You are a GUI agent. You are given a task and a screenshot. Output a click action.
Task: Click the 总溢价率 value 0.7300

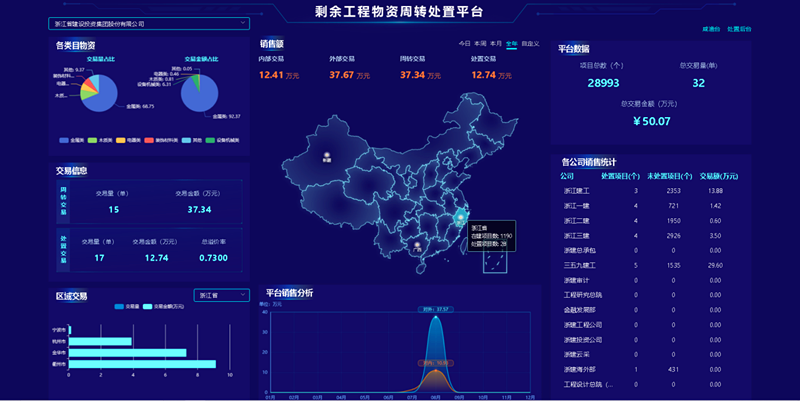[213, 258]
